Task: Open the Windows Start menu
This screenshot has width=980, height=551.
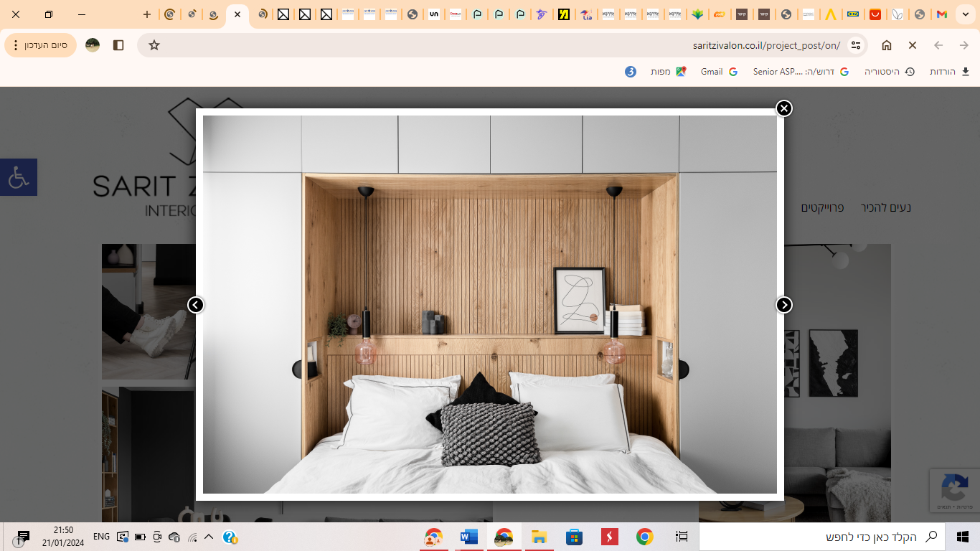Action: click(x=963, y=537)
